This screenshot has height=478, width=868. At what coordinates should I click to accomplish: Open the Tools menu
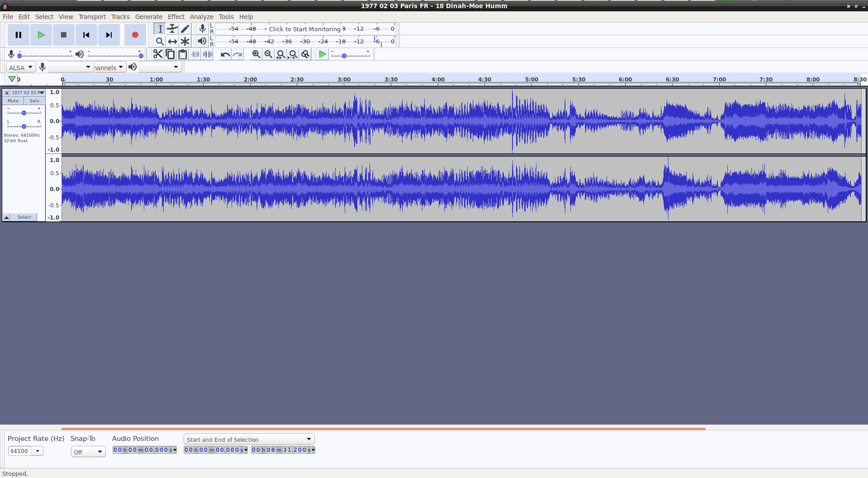pos(226,17)
